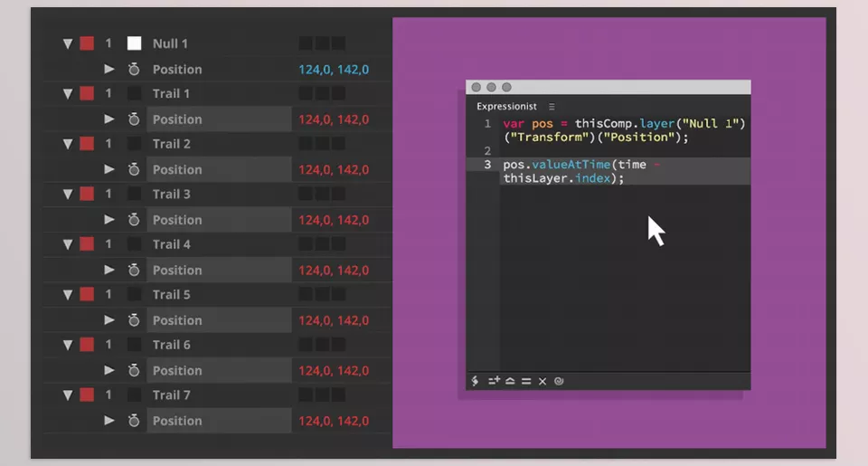This screenshot has width=868, height=466.
Task: Toggle the Position stopwatch under Trail 4
Action: coord(134,270)
